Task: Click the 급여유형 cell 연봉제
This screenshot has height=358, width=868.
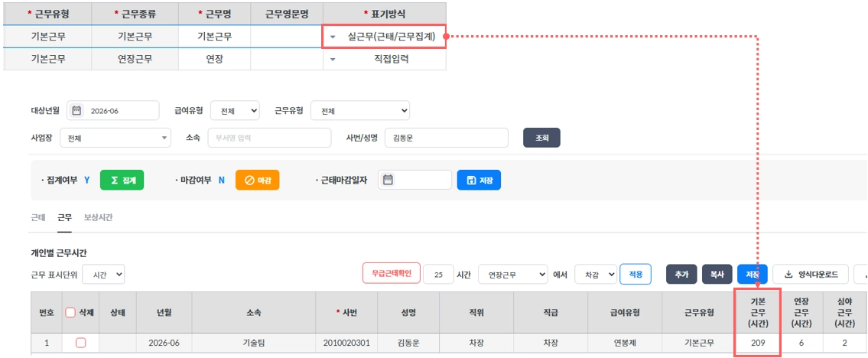Action: (x=625, y=343)
